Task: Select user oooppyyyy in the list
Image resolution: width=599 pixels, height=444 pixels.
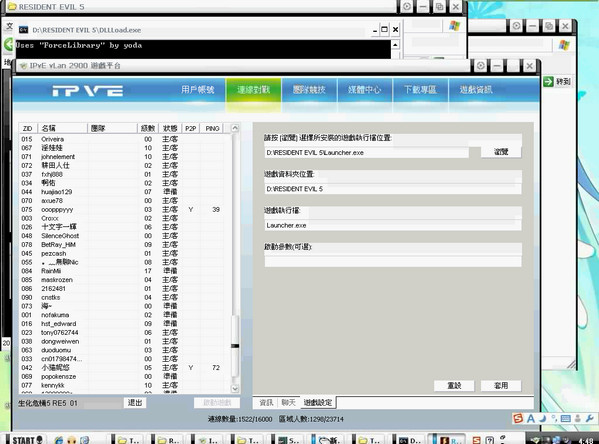Action: (x=125, y=209)
